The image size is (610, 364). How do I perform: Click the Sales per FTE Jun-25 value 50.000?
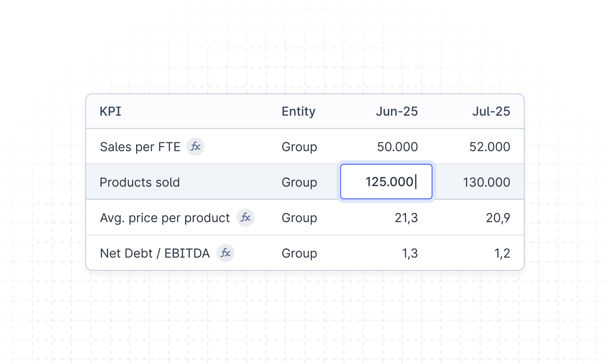[x=397, y=147]
